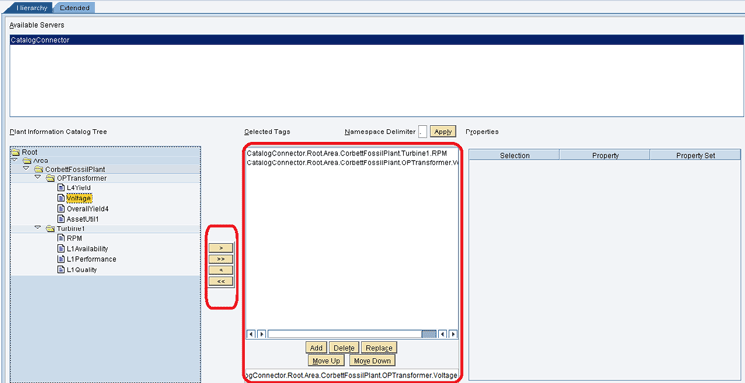Collapse the Area tree node
The height and width of the screenshot is (383, 745).
(x=14, y=161)
